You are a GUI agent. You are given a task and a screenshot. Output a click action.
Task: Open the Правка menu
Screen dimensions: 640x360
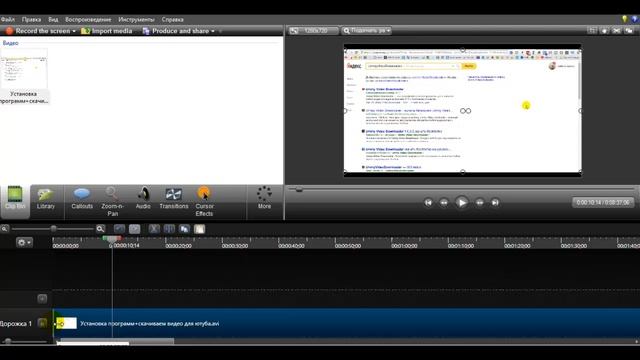coord(31,19)
